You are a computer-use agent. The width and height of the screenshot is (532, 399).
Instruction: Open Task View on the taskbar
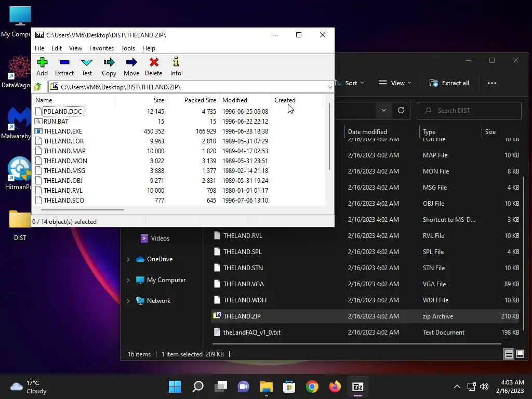coord(221,387)
